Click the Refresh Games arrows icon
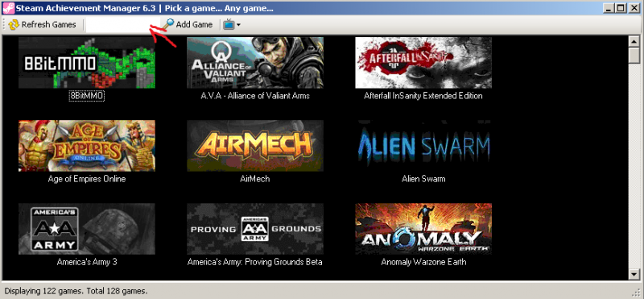Image resolution: width=644 pixels, height=299 pixels. click(14, 25)
